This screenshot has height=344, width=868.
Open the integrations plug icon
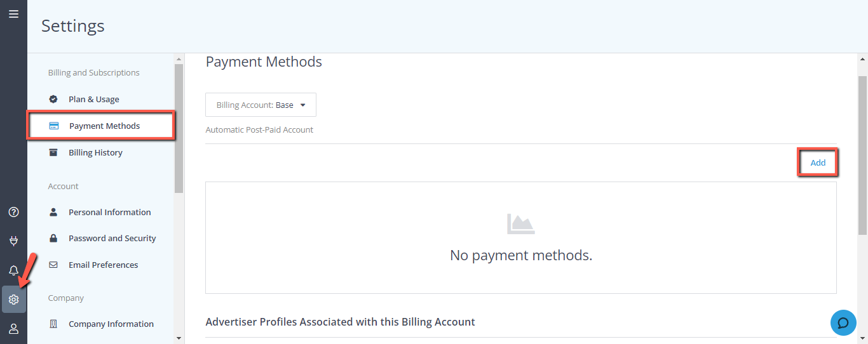click(13, 241)
